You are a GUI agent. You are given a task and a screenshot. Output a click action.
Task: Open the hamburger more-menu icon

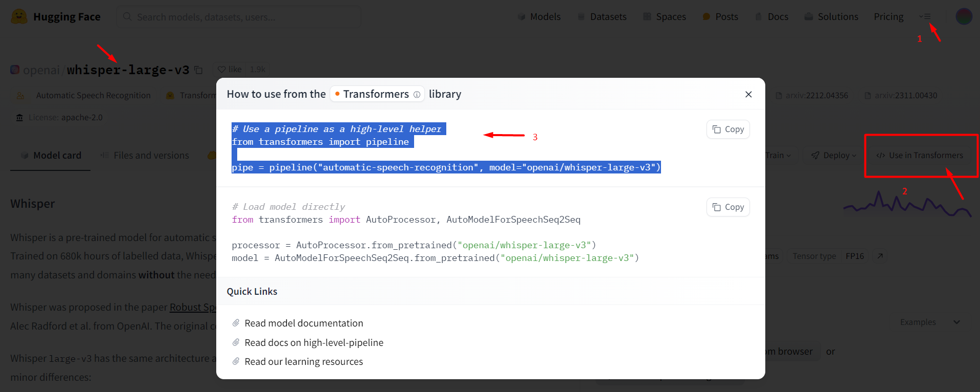[x=925, y=16]
